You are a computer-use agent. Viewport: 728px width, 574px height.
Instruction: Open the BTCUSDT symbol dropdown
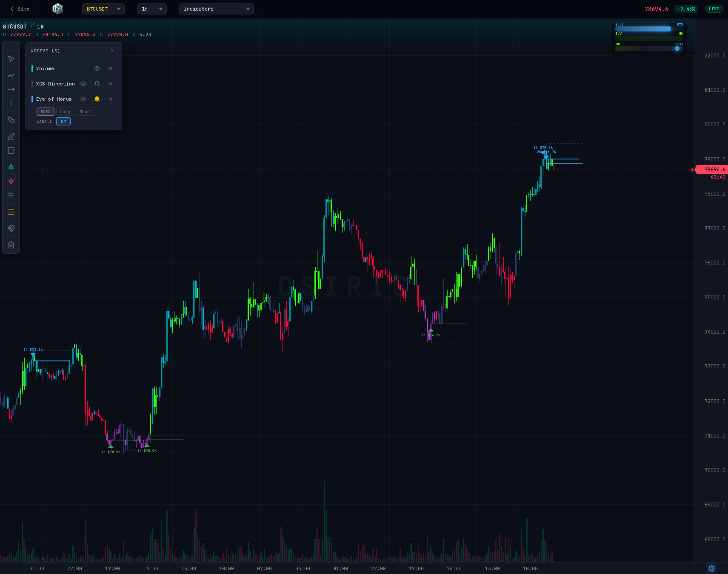103,9
